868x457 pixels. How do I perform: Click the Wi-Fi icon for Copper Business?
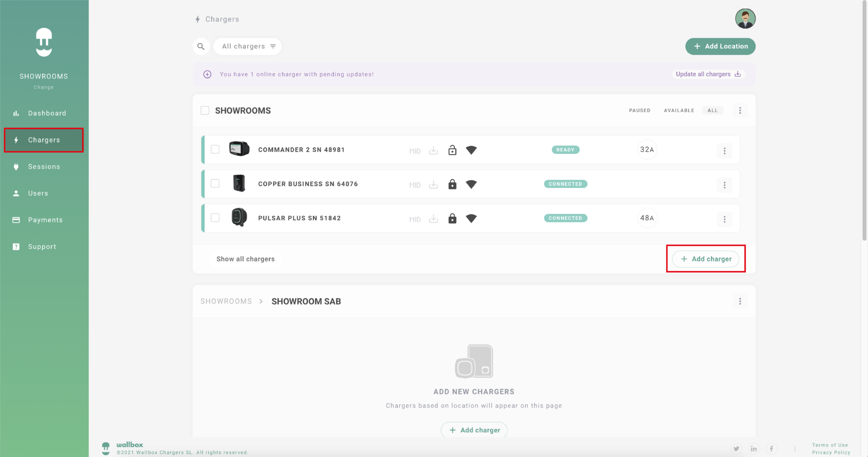tap(471, 184)
